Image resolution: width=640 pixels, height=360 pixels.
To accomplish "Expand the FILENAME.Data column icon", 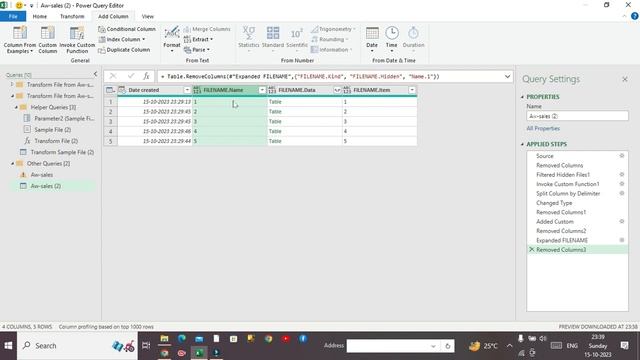I will (x=337, y=90).
